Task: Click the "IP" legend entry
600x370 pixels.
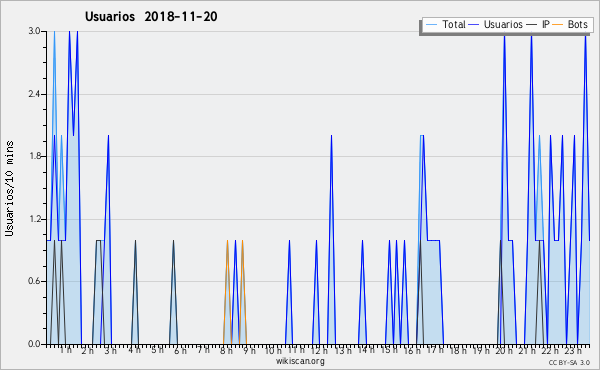Action: coord(546,24)
